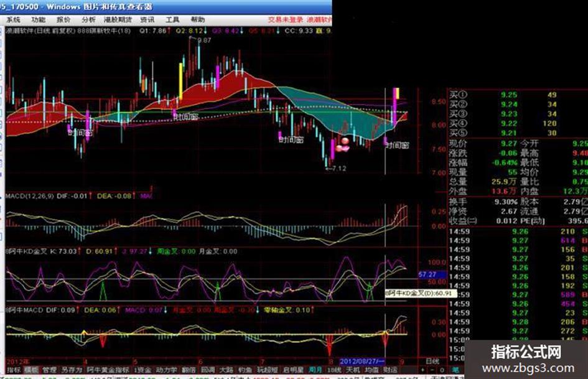Click the 零轴金叉 label in 阿牛MACD header
The width and height of the screenshot is (588, 379).
tap(278, 311)
